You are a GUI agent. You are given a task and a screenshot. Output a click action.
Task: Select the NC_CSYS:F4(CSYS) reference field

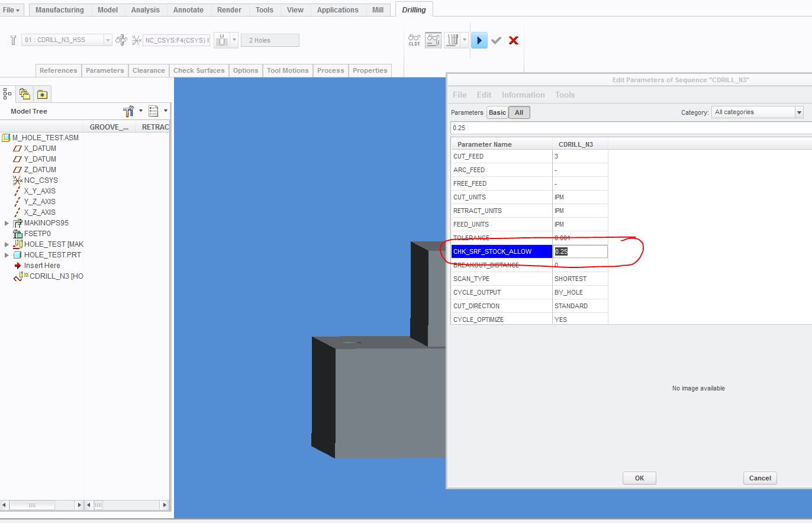coord(176,40)
